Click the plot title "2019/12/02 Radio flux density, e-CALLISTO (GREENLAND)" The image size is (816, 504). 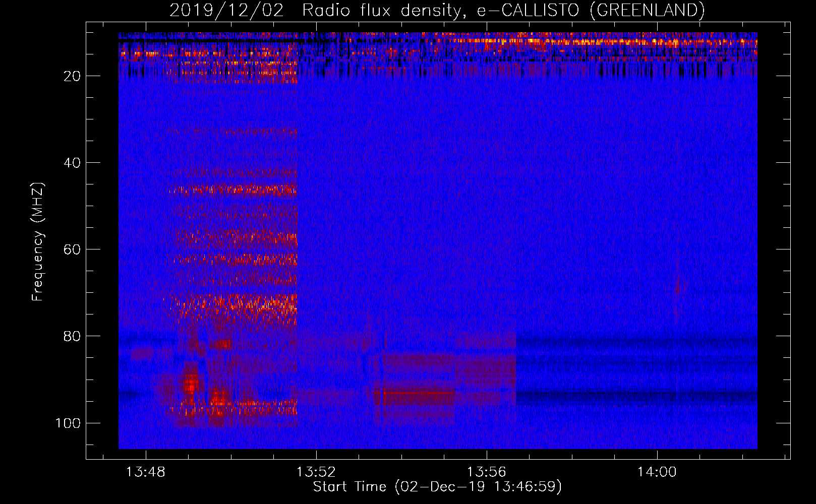coord(437,10)
